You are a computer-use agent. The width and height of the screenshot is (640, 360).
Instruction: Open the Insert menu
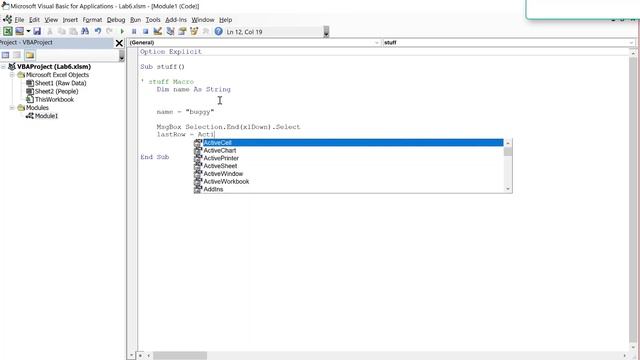(x=70, y=20)
